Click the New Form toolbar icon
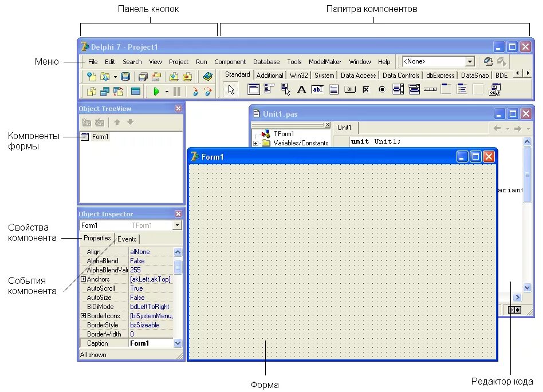543x392 pixels. pyautogui.click(x=136, y=92)
